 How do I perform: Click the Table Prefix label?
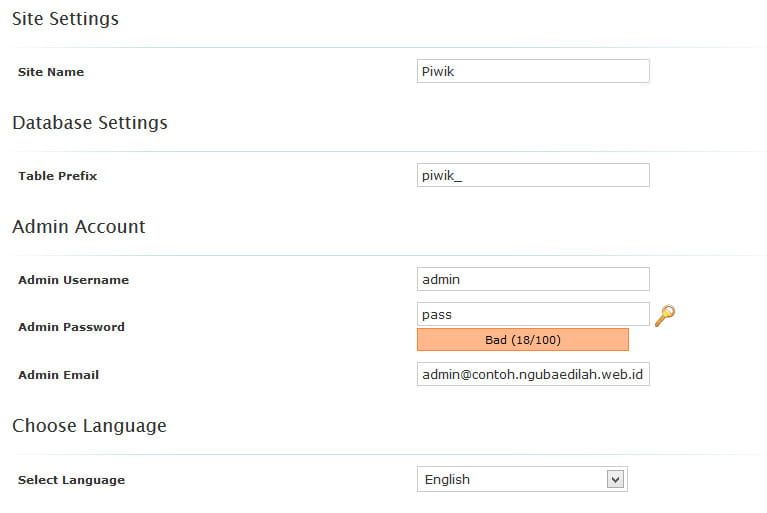[57, 176]
